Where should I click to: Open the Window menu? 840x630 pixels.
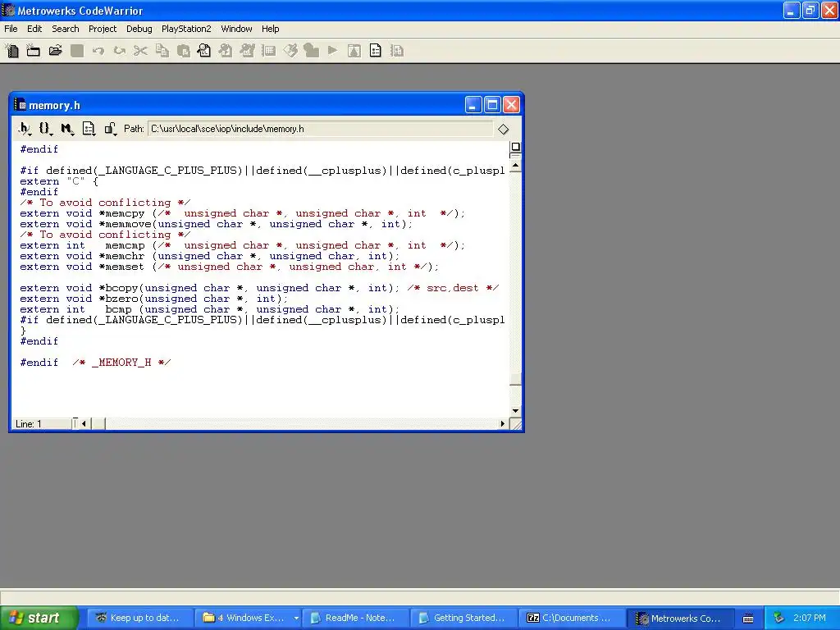[236, 29]
